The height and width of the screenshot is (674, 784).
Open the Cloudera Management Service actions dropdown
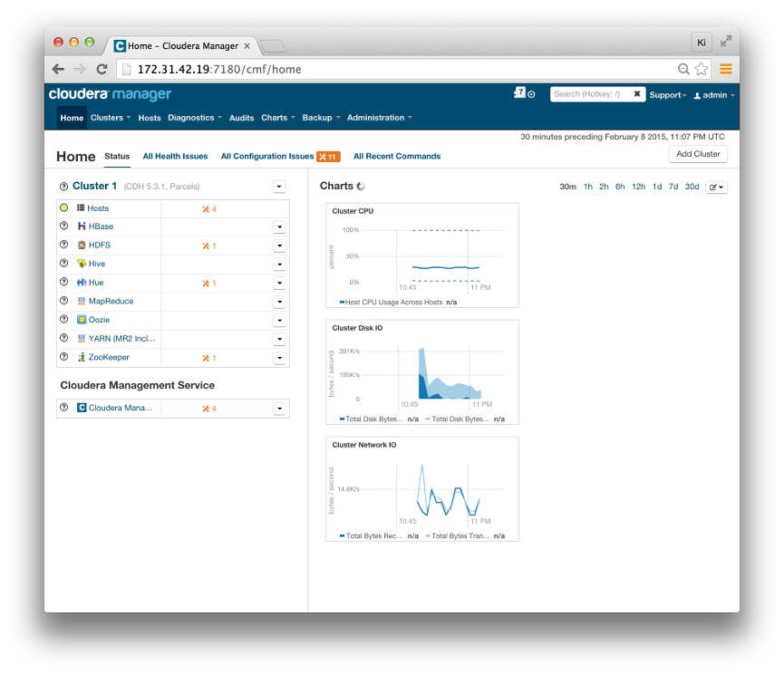[279, 409]
